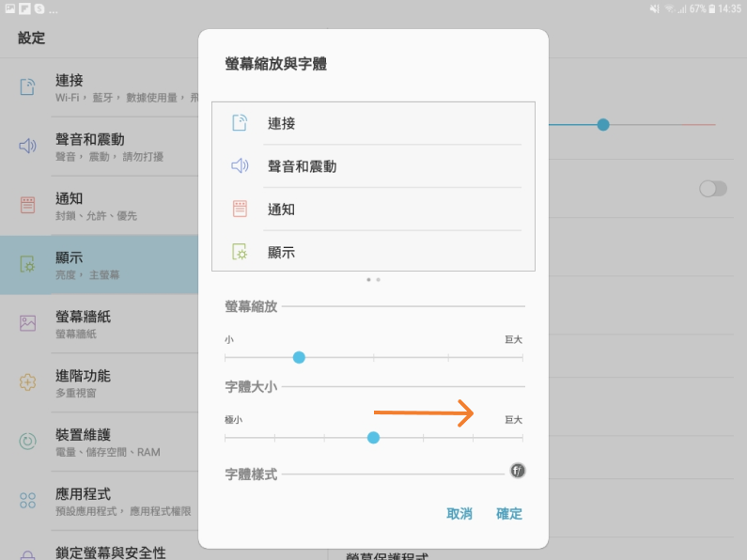Adjust the 螢幕縮放 screen zoom slider handle
Viewport: 747px width, 560px height.
299,357
